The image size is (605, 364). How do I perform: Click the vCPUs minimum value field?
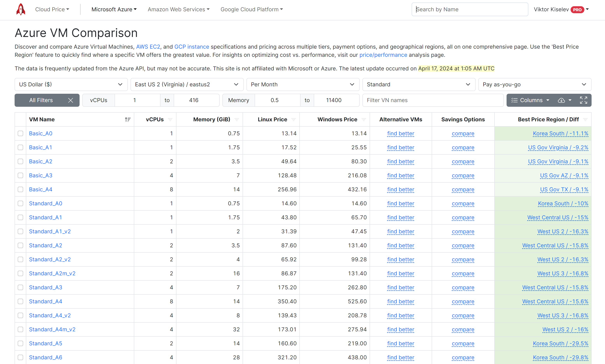(x=138, y=100)
